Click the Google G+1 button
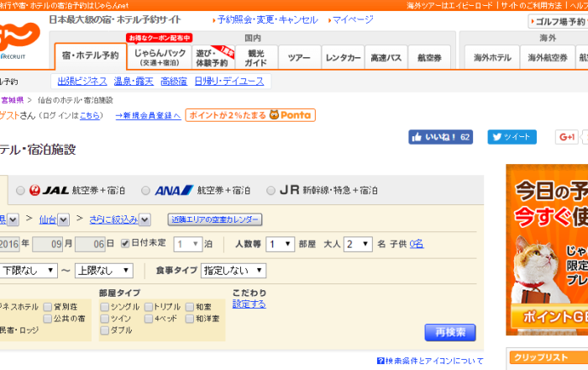Screen dimensions: 588x370 pos(567,137)
